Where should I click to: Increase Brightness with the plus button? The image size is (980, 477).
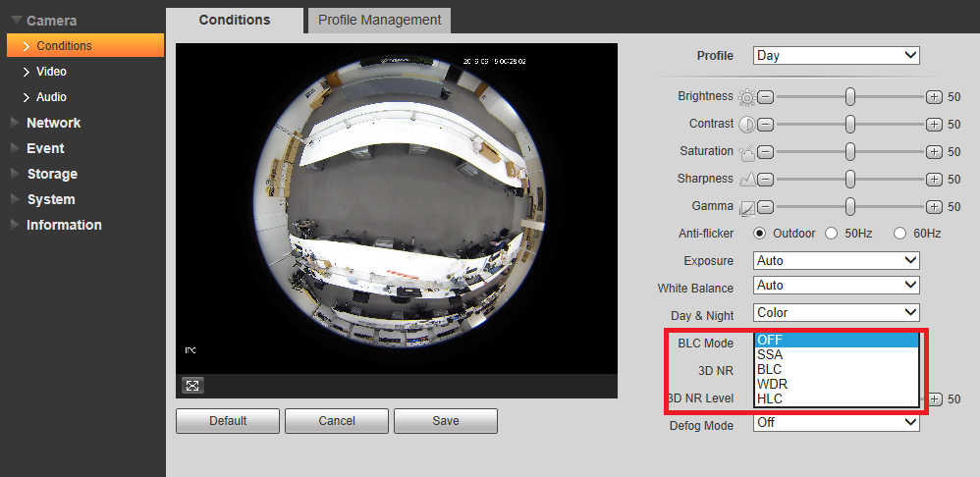coord(934,97)
